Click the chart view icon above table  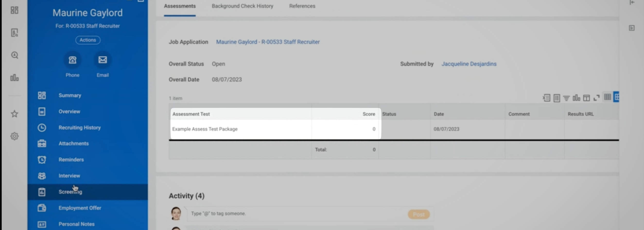pyautogui.click(x=576, y=98)
